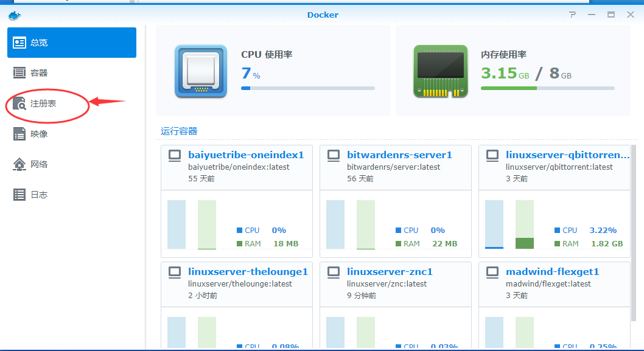Open bitwardenrs-server1 container link
644x351 pixels.
pyautogui.click(x=399, y=155)
